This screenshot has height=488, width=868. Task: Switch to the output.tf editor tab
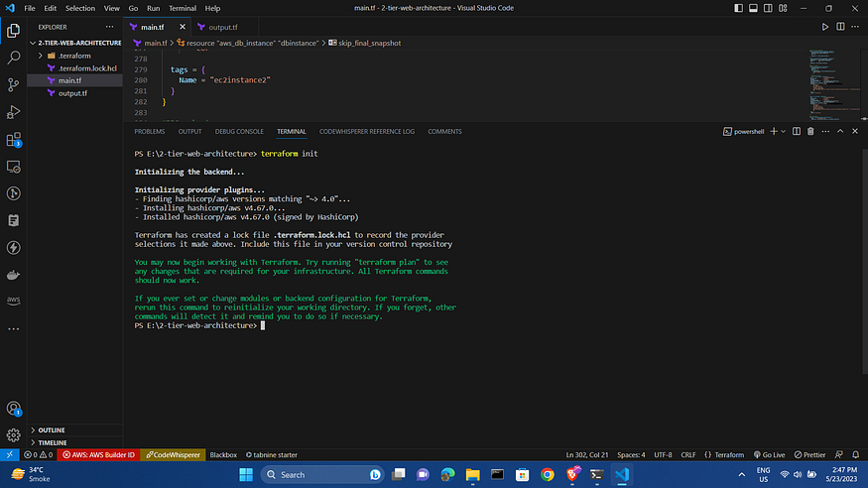[x=222, y=27]
